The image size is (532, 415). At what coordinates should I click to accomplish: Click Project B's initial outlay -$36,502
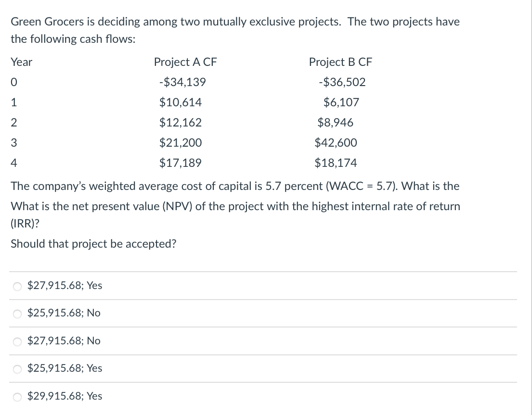pyautogui.click(x=342, y=82)
